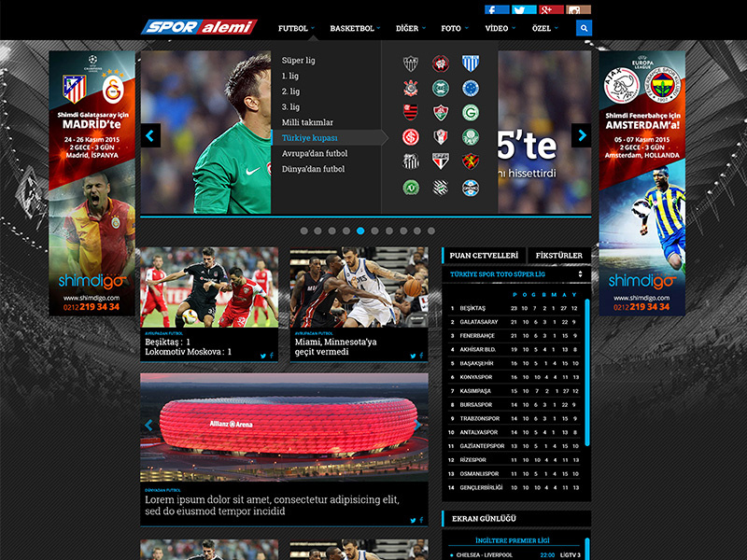Image resolution: width=747 pixels, height=560 pixels.
Task: Expand the FUTBOL navigation menu
Action: pyautogui.click(x=296, y=29)
